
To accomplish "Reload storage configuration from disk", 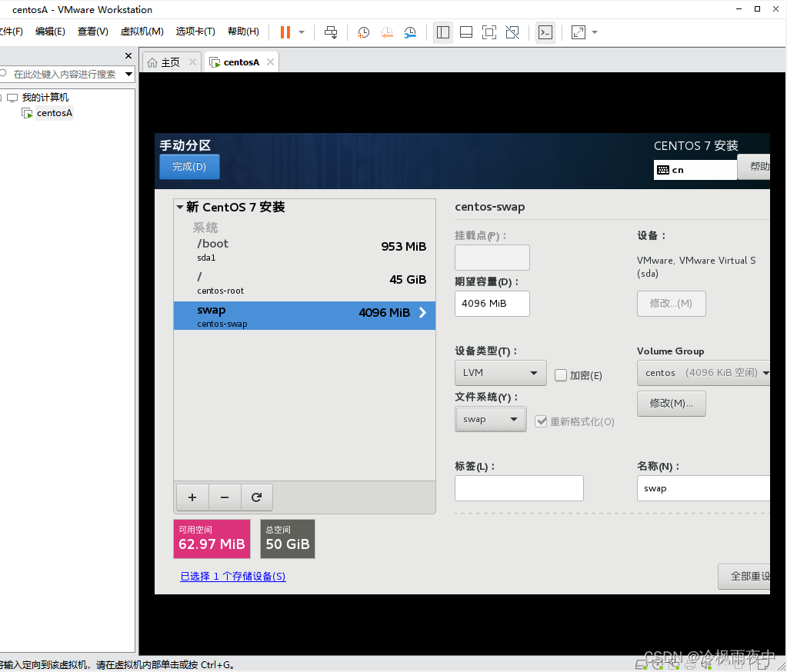I will click(x=256, y=497).
